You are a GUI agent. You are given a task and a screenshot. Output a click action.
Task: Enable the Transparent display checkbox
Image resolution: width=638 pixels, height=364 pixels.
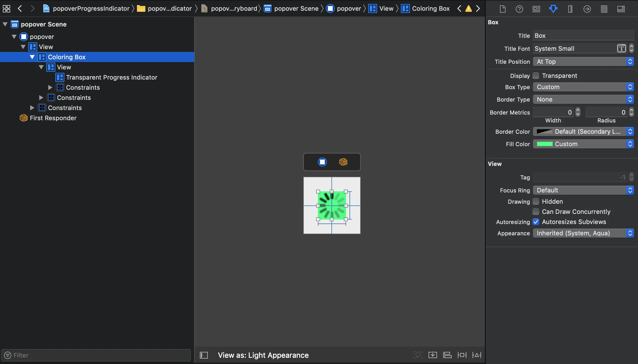click(x=536, y=76)
